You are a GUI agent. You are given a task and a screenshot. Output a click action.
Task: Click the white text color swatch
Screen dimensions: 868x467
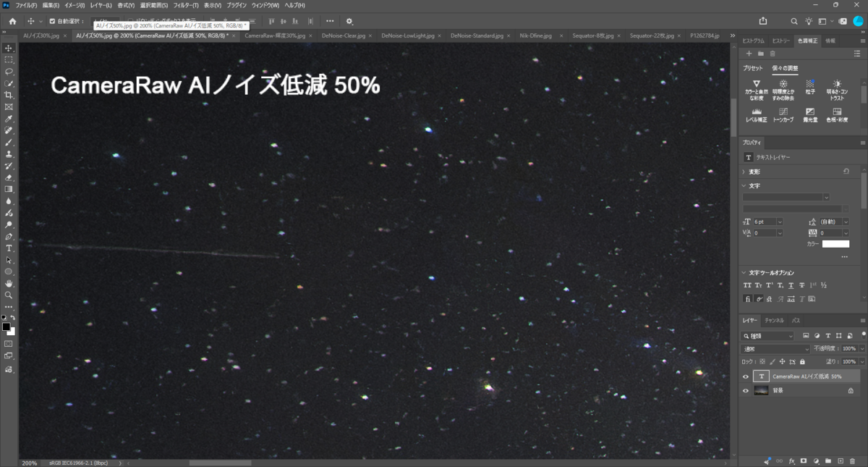(835, 244)
